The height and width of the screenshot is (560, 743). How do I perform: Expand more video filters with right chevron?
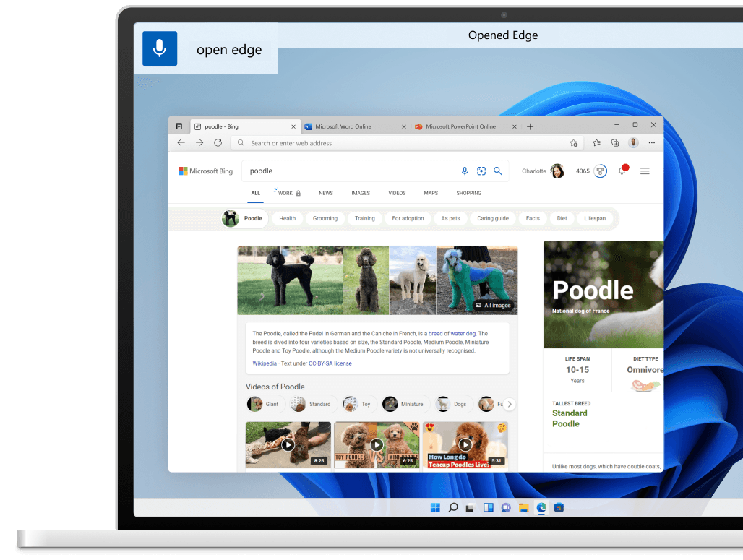tap(510, 404)
